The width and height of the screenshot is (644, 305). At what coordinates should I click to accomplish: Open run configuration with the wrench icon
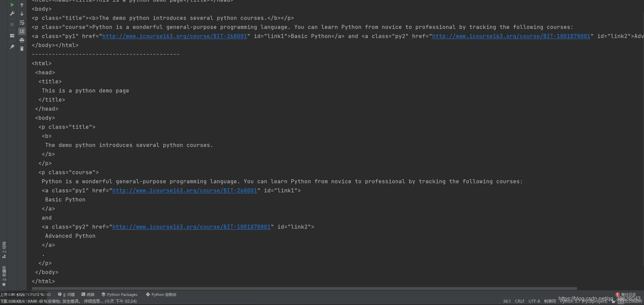coord(12,14)
